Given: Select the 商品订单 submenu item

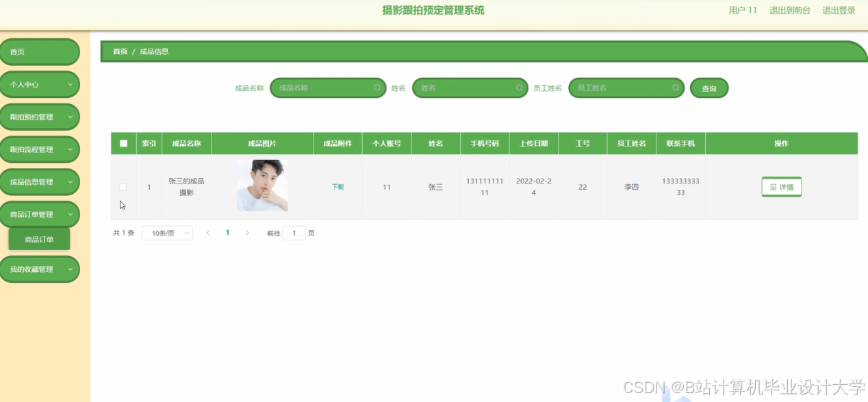Looking at the screenshot, I should tap(39, 240).
